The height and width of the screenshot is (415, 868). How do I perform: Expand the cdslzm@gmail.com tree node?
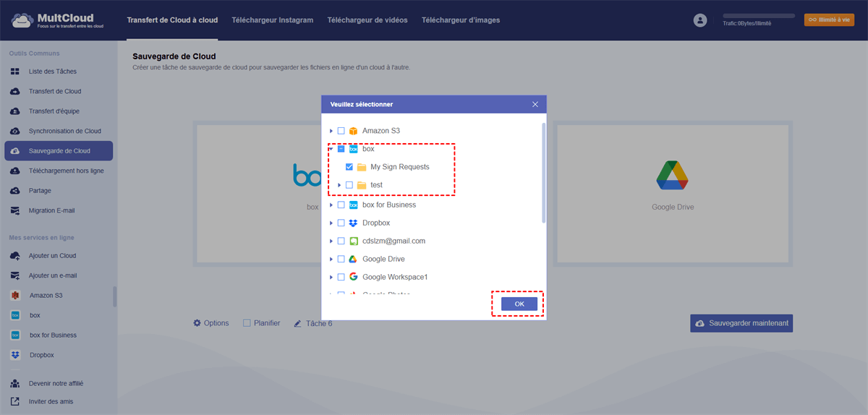pyautogui.click(x=331, y=241)
